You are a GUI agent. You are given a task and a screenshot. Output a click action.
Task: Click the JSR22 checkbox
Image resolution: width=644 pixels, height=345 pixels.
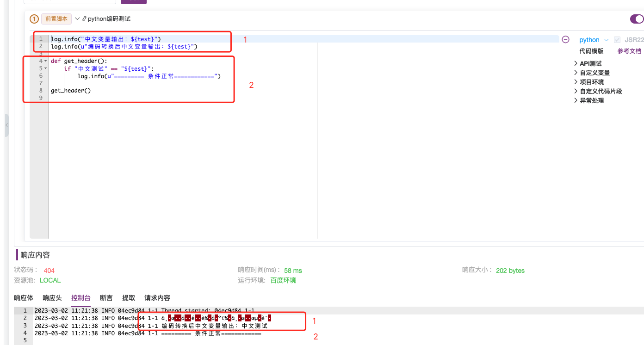[x=617, y=40]
